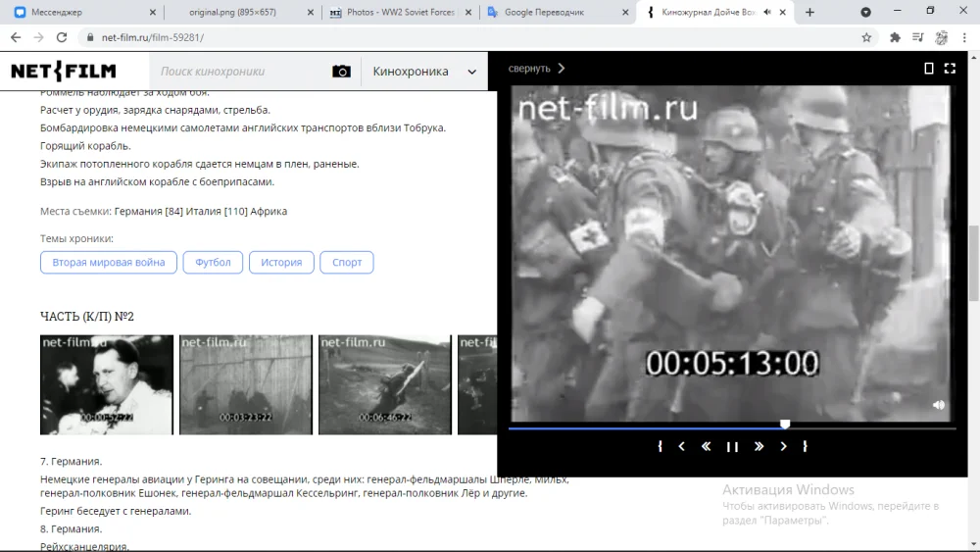Bookmark this page with the star
The height and width of the screenshot is (552, 980).
click(x=866, y=37)
